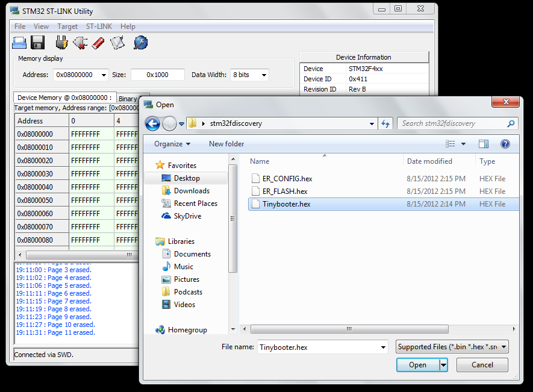
Task: Sort by Type column header
Action: pos(487,161)
